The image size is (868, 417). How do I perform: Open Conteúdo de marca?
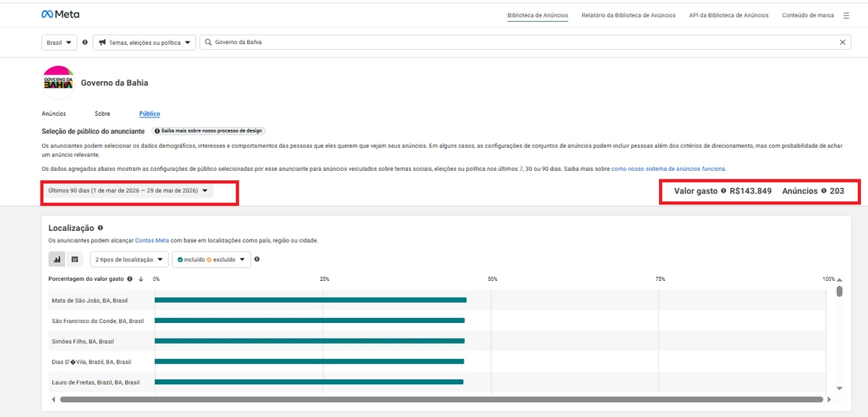tap(808, 15)
